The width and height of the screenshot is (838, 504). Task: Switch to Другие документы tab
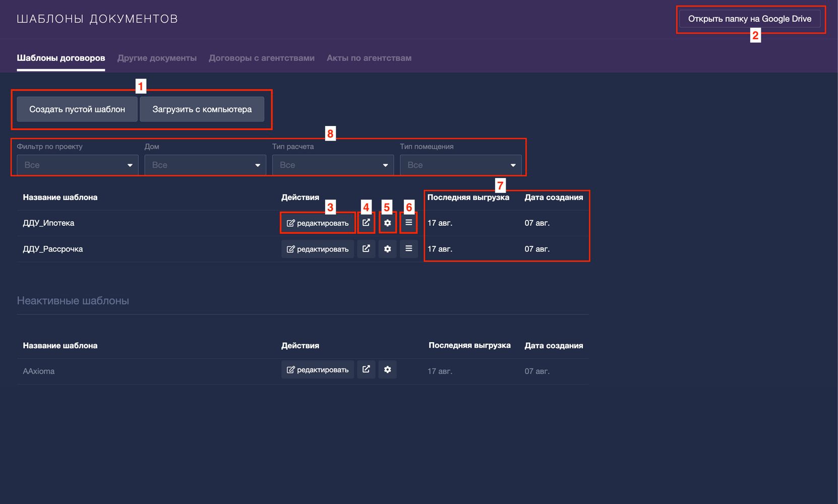coord(157,58)
